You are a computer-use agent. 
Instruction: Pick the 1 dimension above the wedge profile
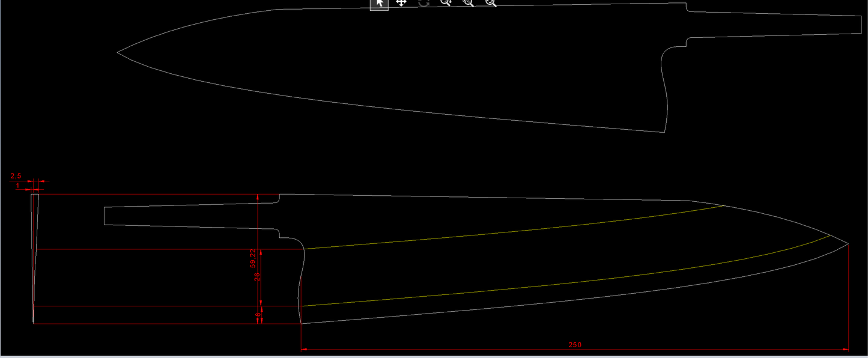pyautogui.click(x=18, y=186)
